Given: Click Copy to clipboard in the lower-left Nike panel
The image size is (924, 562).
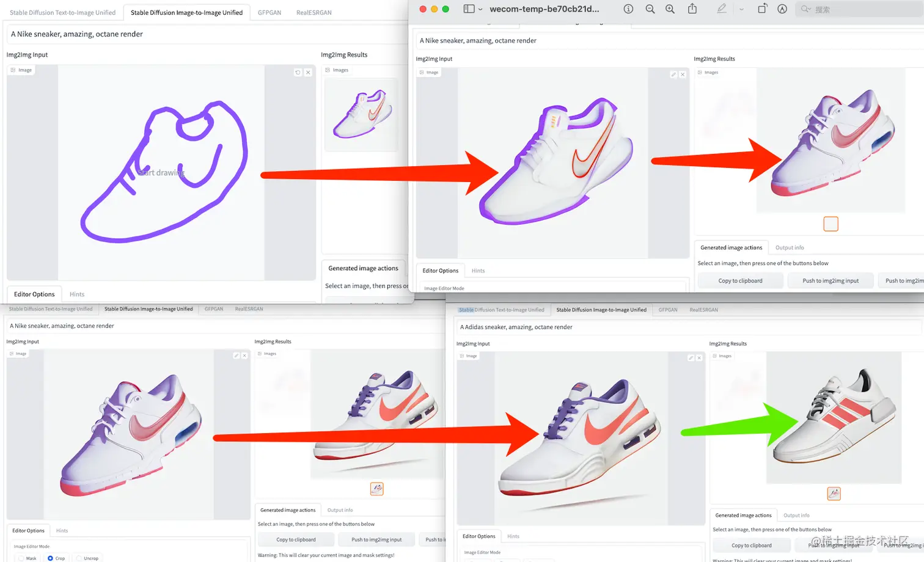Looking at the screenshot, I should (296, 539).
